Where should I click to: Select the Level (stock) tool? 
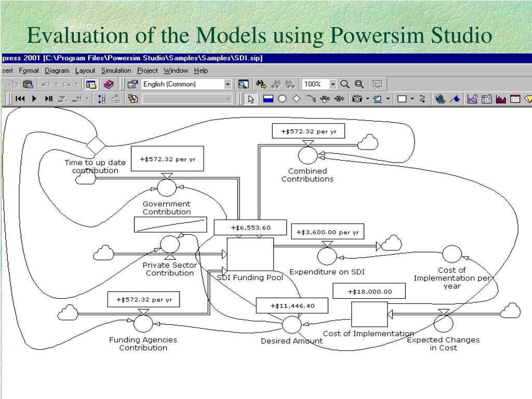[x=268, y=99]
